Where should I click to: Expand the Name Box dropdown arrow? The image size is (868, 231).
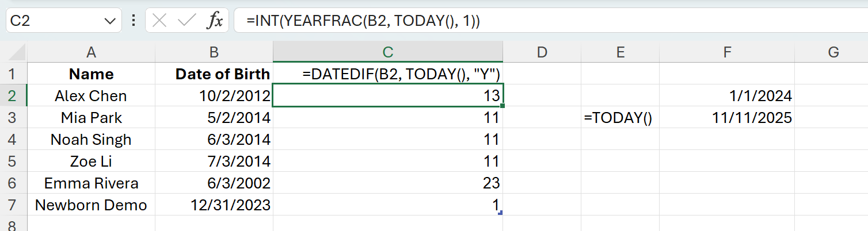109,21
